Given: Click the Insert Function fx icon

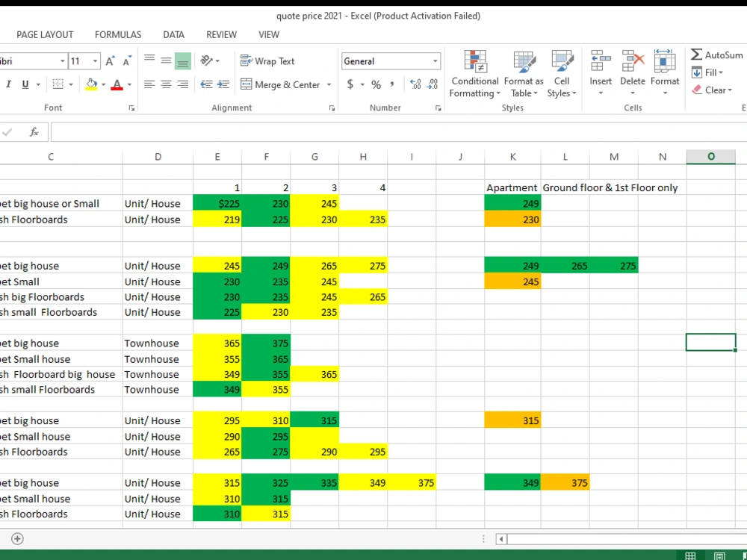Looking at the screenshot, I should 34,132.
